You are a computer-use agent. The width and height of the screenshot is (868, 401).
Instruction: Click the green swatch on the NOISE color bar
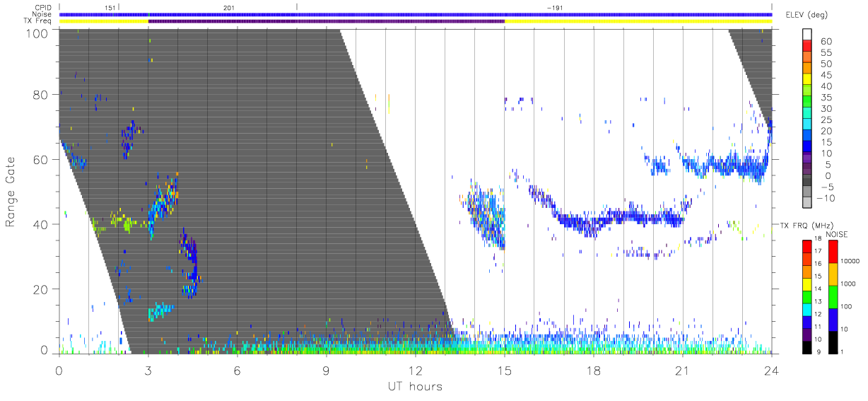(x=833, y=297)
